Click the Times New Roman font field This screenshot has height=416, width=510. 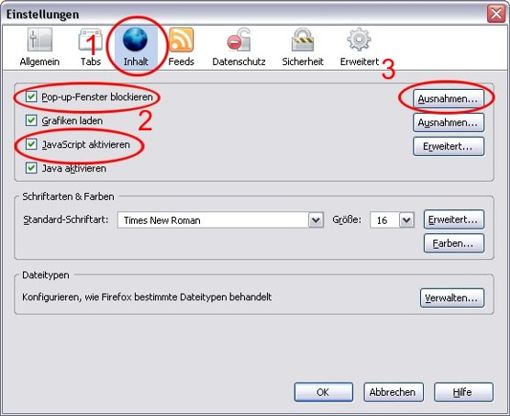[x=213, y=220]
